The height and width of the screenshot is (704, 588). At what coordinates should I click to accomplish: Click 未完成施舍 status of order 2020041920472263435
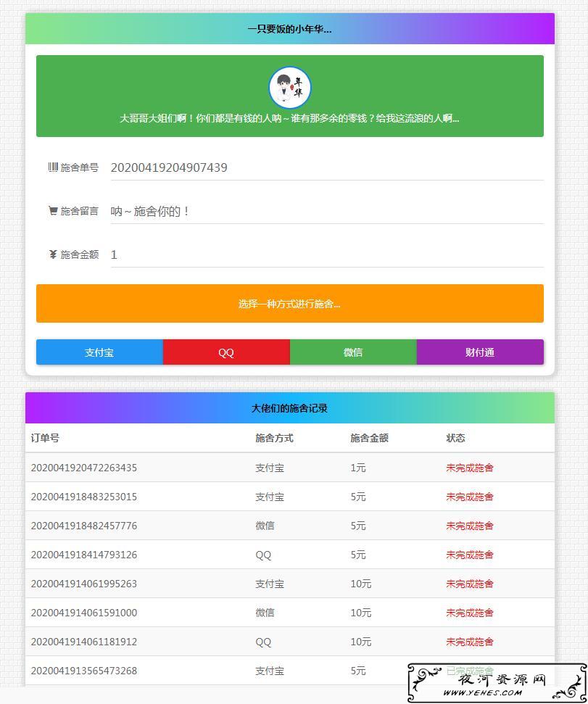(470, 468)
